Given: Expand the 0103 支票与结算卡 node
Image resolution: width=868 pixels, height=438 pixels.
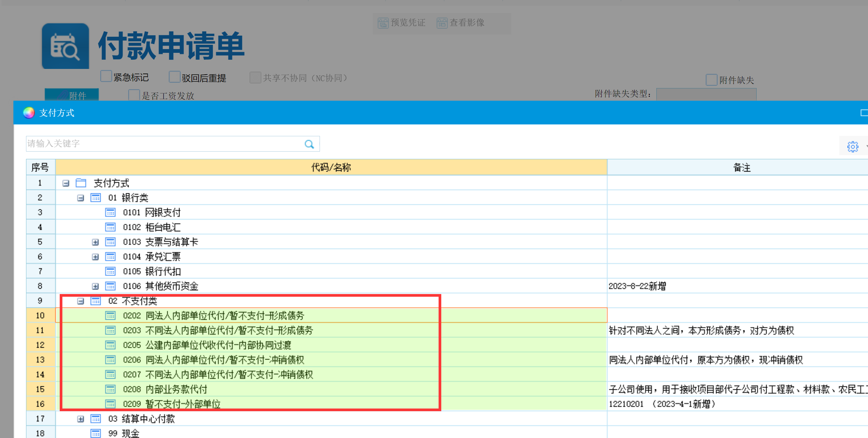Looking at the screenshot, I should pyautogui.click(x=95, y=242).
